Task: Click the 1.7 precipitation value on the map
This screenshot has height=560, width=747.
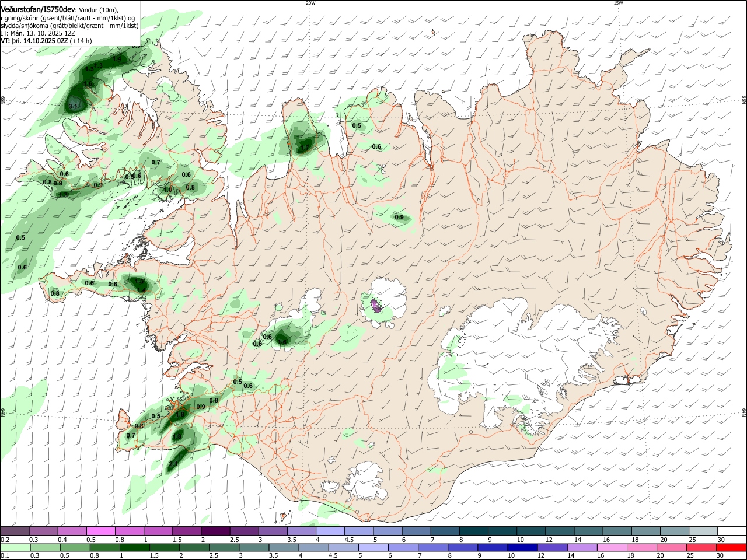Action: point(303,148)
